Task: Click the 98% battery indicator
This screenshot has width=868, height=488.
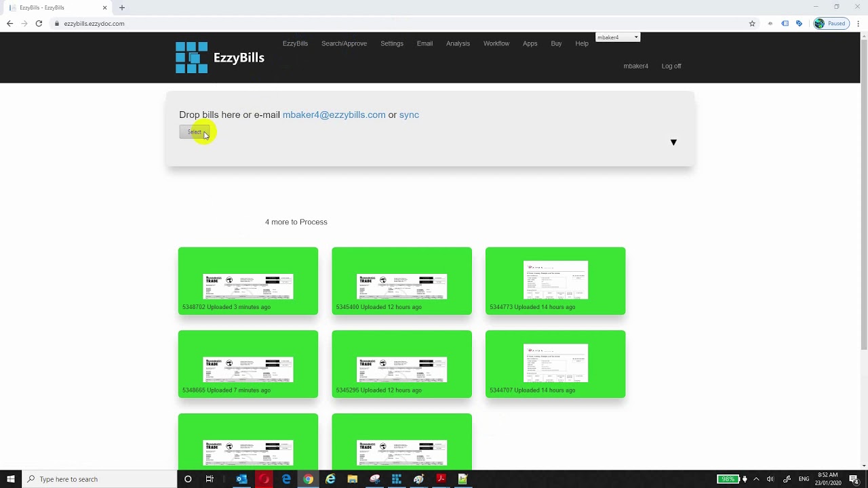Action: [727, 479]
